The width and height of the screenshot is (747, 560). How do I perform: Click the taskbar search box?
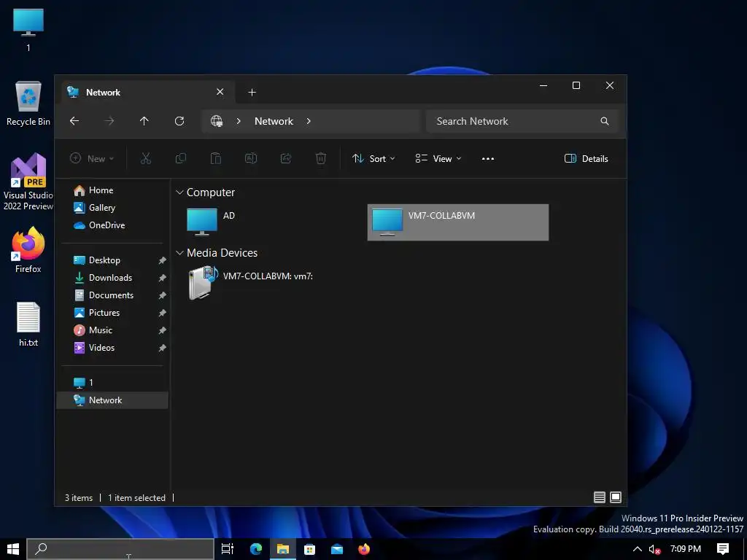pyautogui.click(x=120, y=549)
